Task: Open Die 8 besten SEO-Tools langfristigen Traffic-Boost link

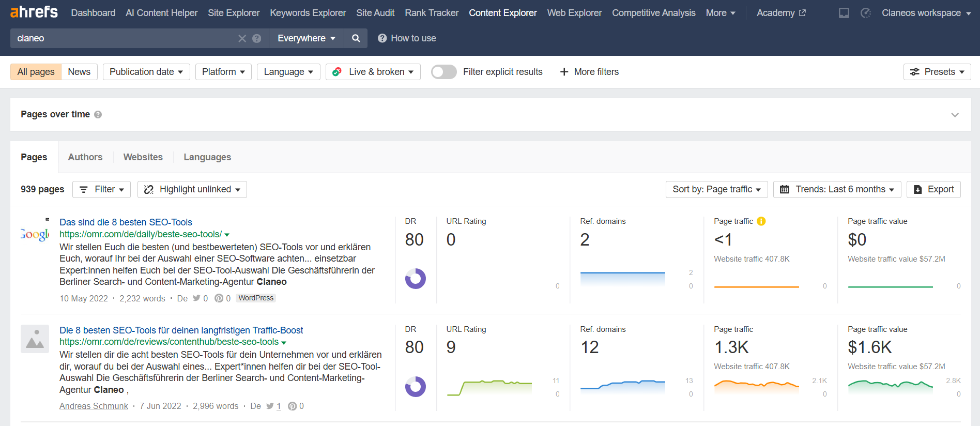Action: click(x=181, y=330)
